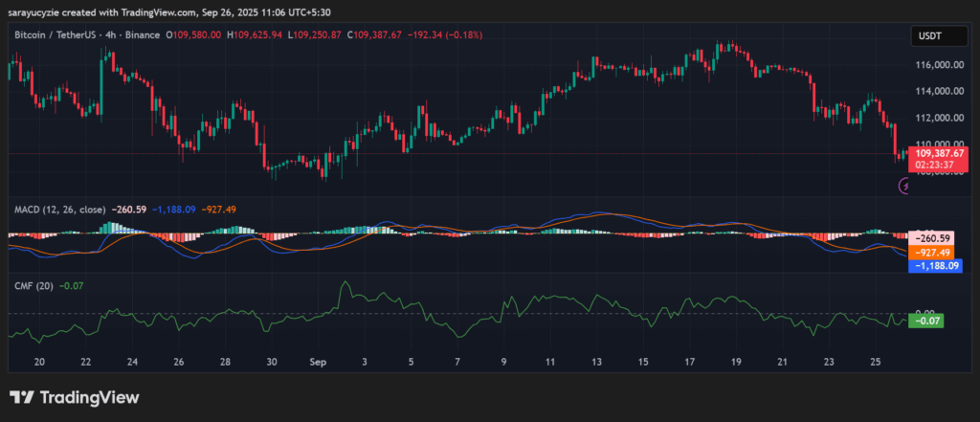The width and height of the screenshot is (980, 422).
Task: Click the Sep date on time axis
Action: 317,363
